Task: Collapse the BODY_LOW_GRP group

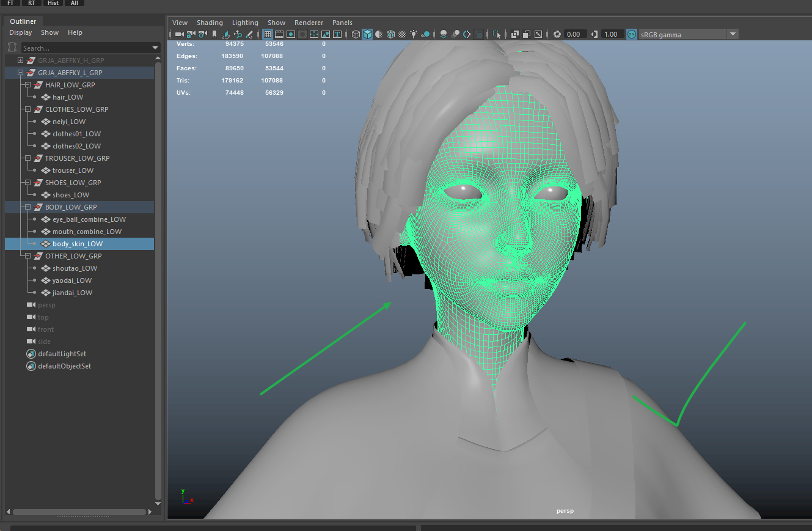Action: 27,207
